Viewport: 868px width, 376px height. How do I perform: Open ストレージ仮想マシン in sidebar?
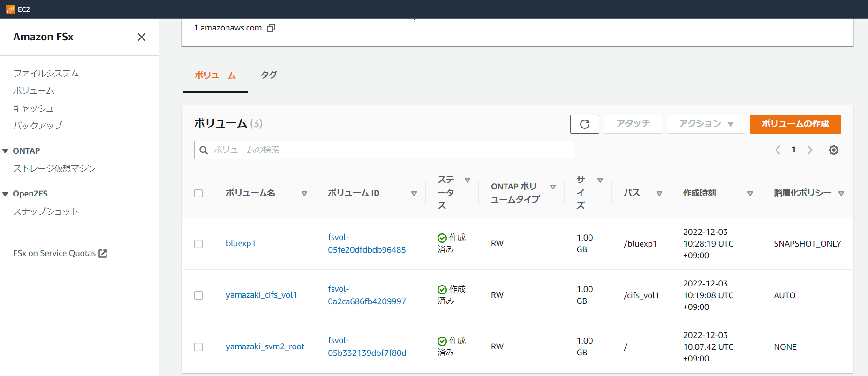coord(54,169)
